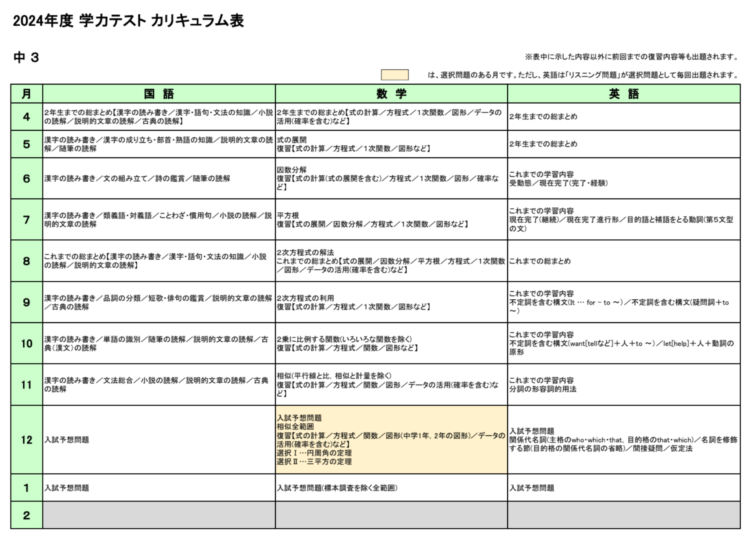This screenshot has height=541, width=756.
Task: Click the 分詞の形容詞的用法 English cell
Action: click(x=623, y=385)
